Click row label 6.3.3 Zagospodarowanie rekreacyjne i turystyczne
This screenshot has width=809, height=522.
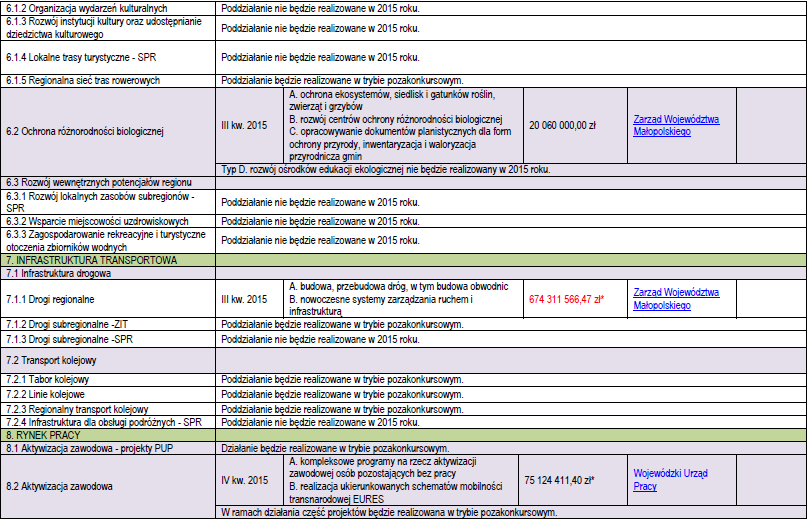click(106, 240)
